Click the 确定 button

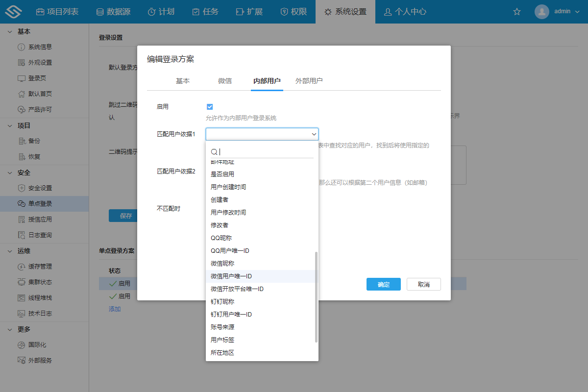[x=383, y=284]
